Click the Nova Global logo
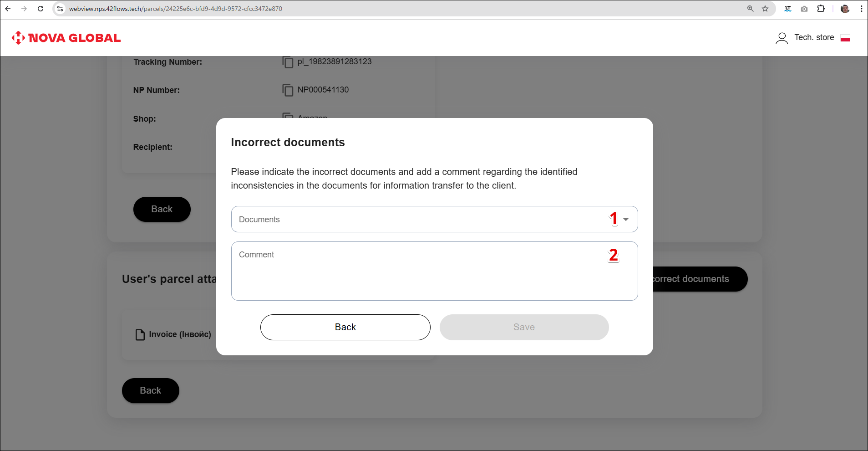 coord(66,38)
